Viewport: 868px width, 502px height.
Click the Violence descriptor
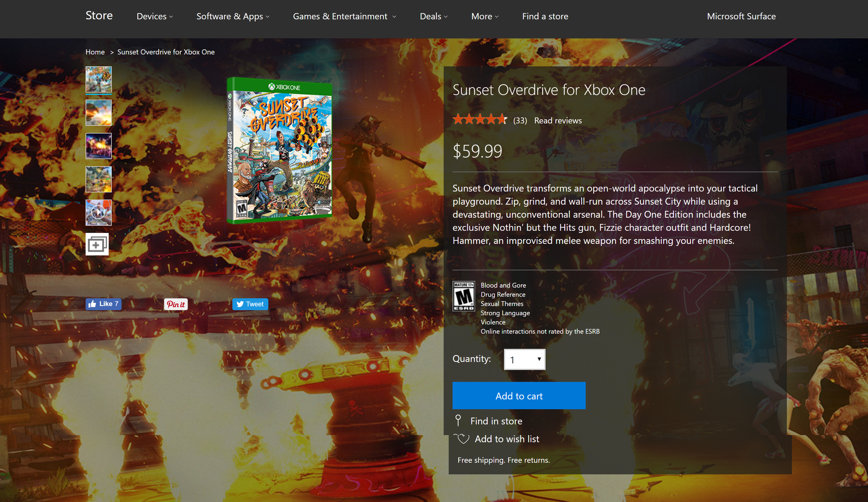point(493,322)
